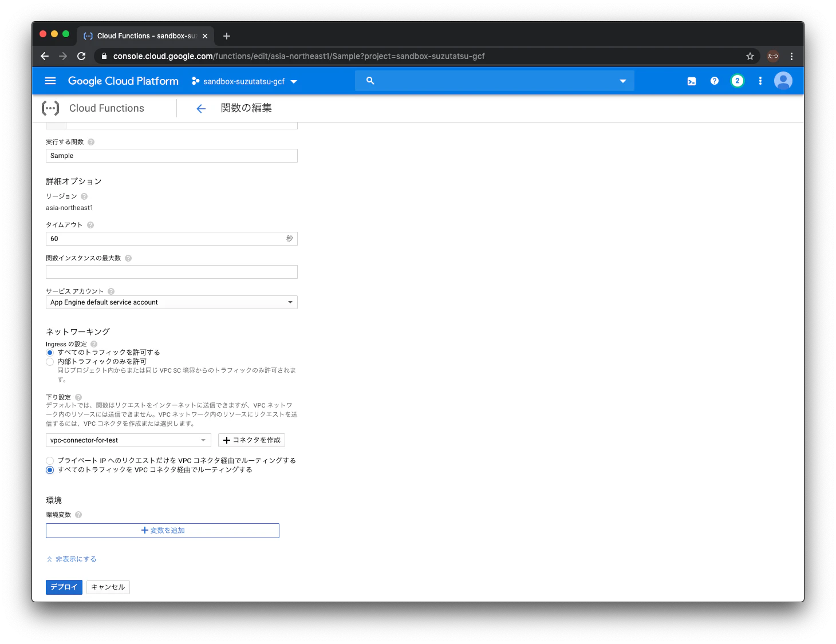This screenshot has width=836, height=644.
Task: Click the 実行する関数 field with Sample
Action: click(x=172, y=156)
